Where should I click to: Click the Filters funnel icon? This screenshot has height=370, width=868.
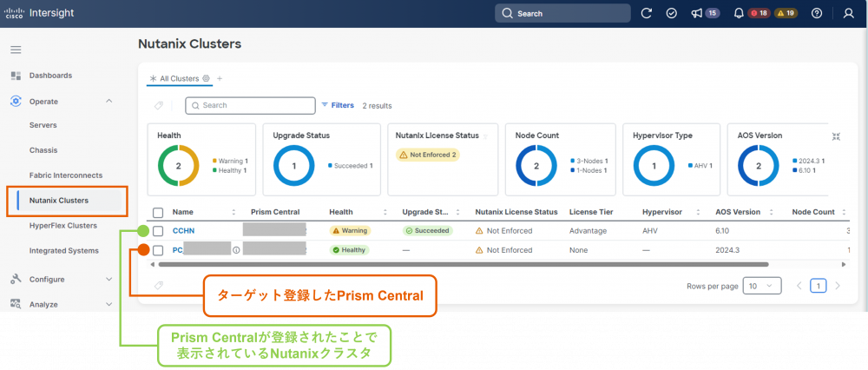(325, 105)
